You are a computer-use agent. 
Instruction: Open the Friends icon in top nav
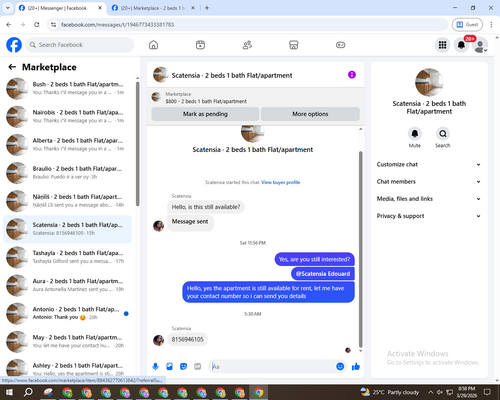247,45
